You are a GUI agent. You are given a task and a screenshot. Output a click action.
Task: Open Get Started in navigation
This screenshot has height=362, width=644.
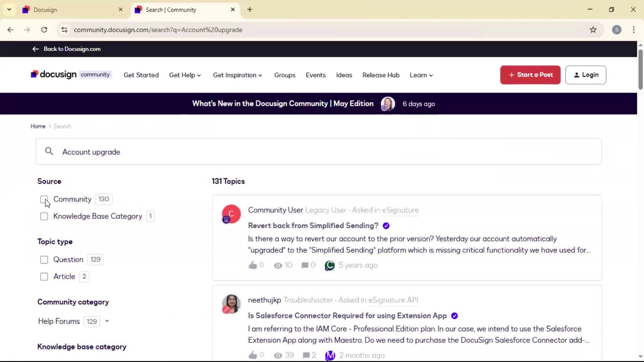point(141,75)
